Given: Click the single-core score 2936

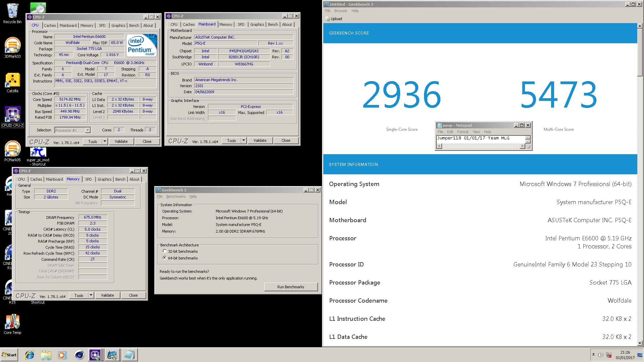Looking at the screenshot, I should (x=401, y=95).
